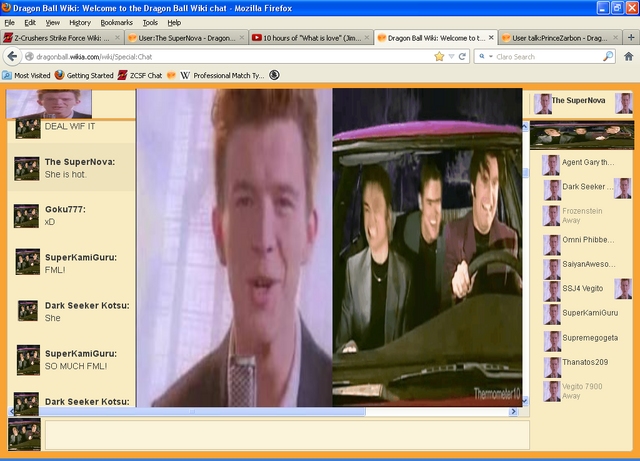This screenshot has height=461, width=640.
Task: Close the User talk:PrinceZarbon tab
Action: point(616,38)
